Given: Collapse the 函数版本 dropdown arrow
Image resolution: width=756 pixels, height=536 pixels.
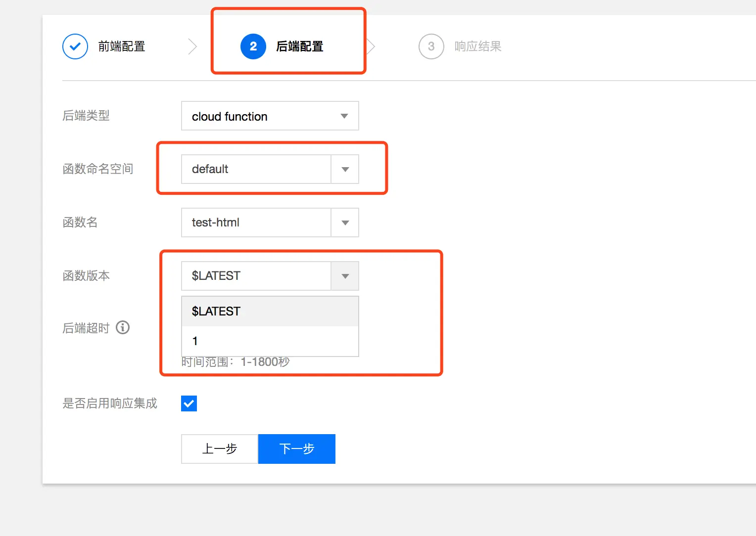Looking at the screenshot, I should (x=345, y=276).
